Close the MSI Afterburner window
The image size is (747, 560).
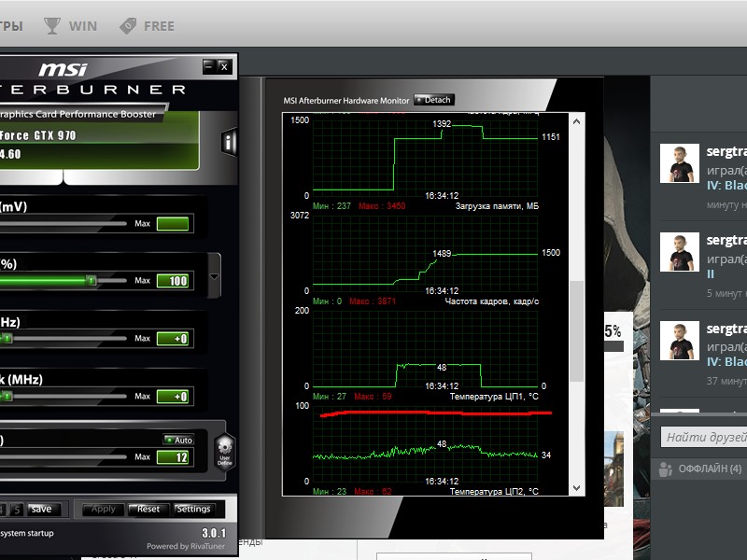tap(224, 66)
